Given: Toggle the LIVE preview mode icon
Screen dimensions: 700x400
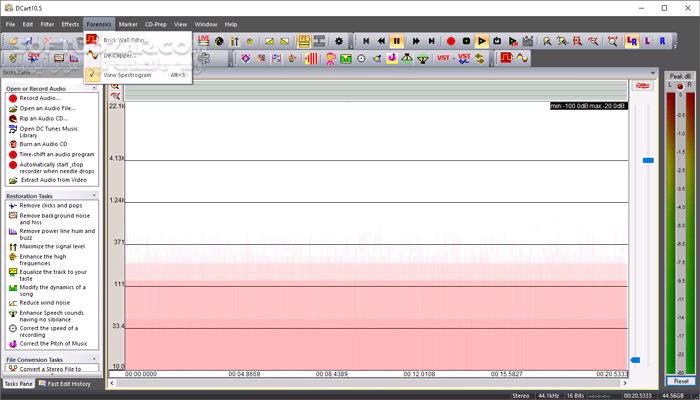Looking at the screenshot, I should [x=204, y=40].
